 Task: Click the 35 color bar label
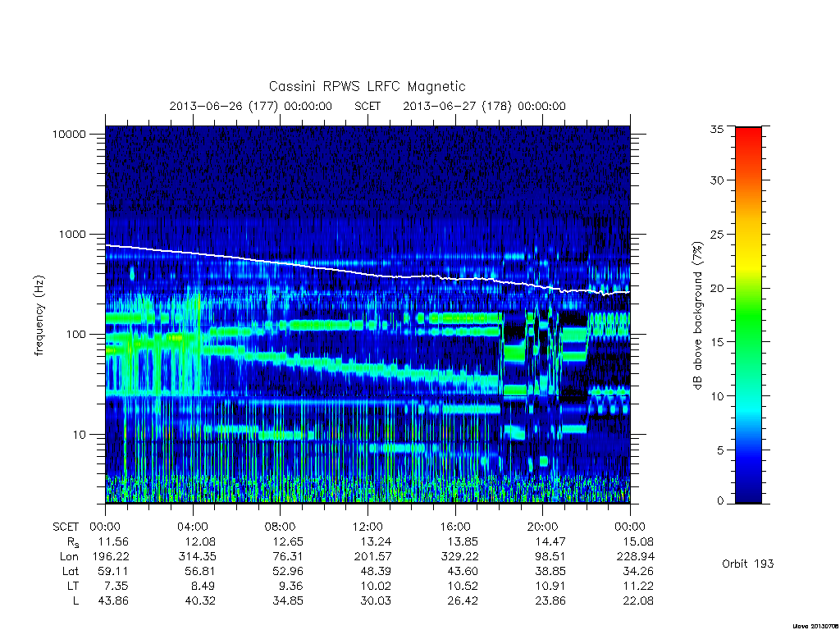716,129
